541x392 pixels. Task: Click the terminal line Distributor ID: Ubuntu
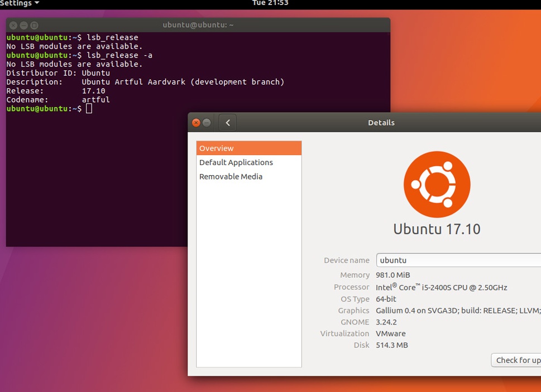58,73
